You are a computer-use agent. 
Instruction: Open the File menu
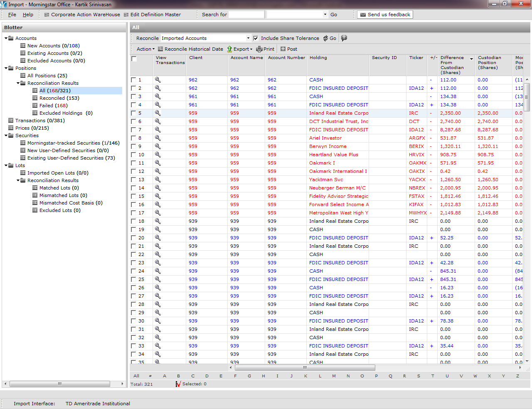coord(12,15)
